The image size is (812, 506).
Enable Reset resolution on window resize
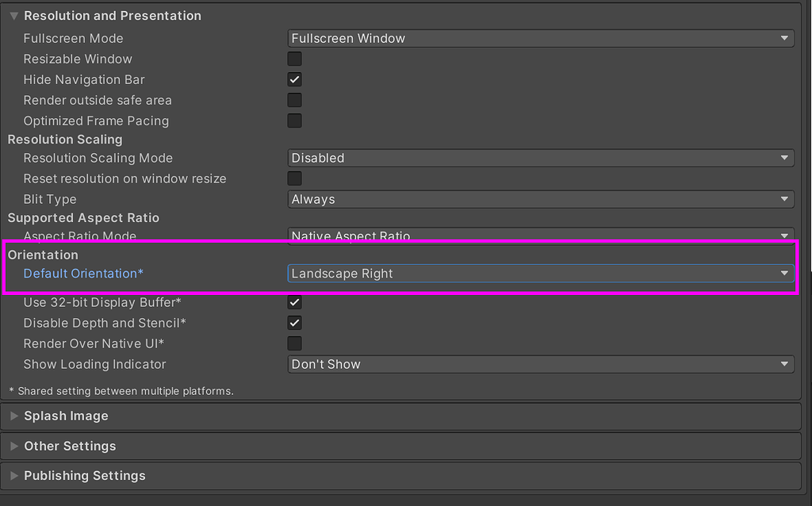point(294,178)
